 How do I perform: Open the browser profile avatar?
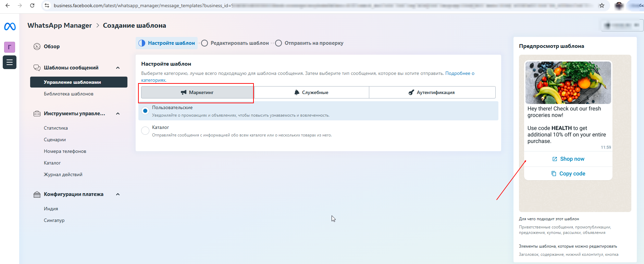coord(619,5)
